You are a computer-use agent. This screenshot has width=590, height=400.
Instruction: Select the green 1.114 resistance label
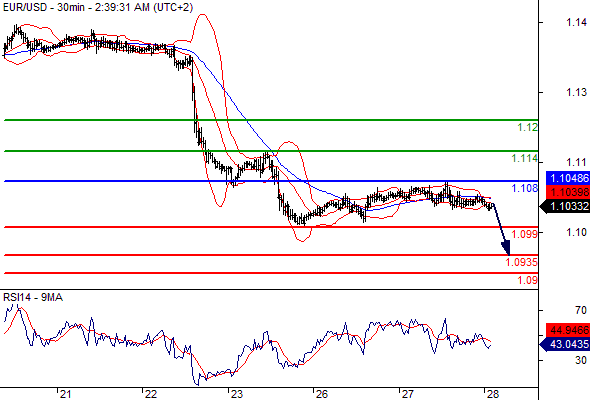[525, 158]
